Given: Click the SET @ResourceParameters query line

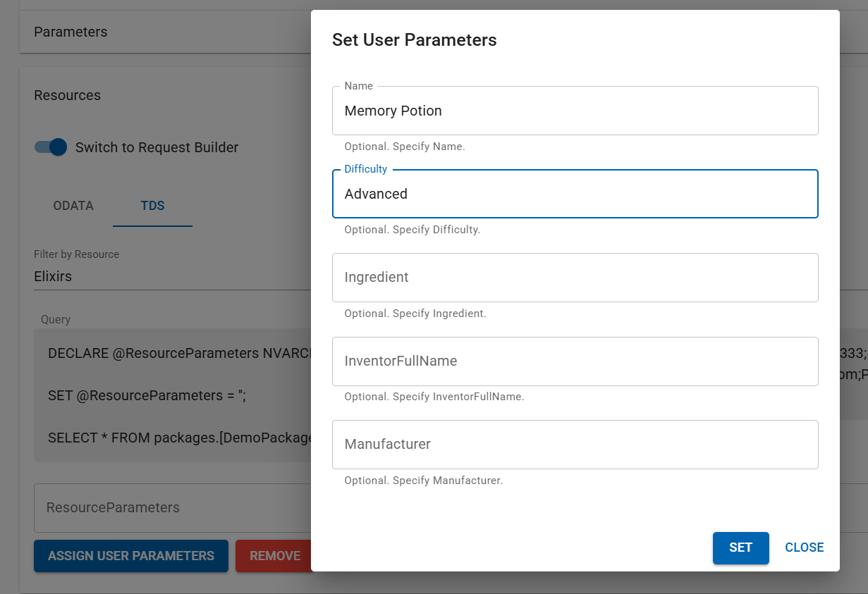Looking at the screenshot, I should tap(146, 395).
